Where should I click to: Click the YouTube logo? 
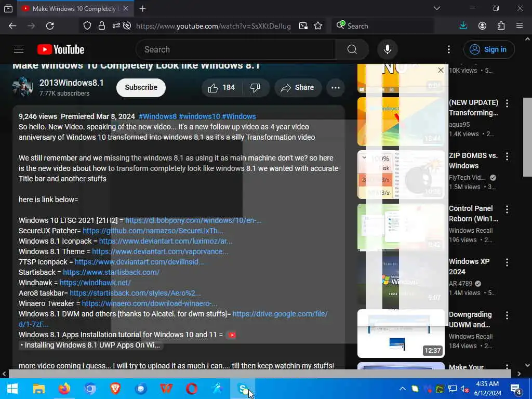point(61,49)
